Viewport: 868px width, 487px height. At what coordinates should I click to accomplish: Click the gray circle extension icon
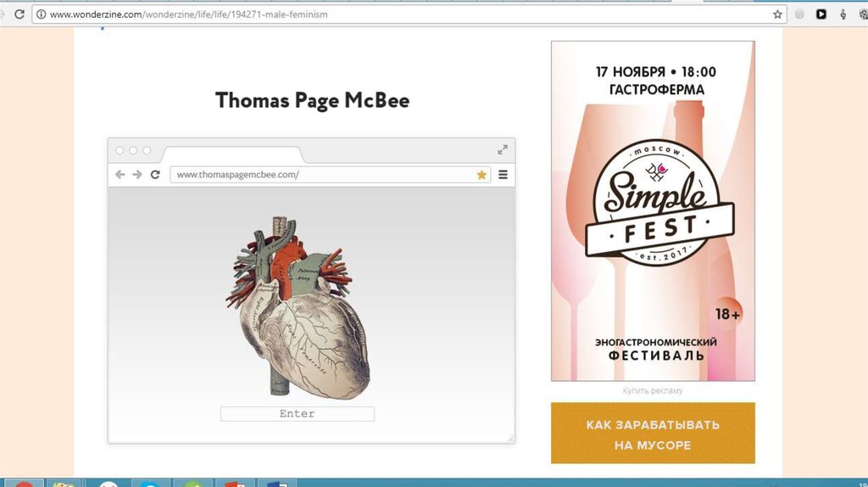(x=799, y=14)
